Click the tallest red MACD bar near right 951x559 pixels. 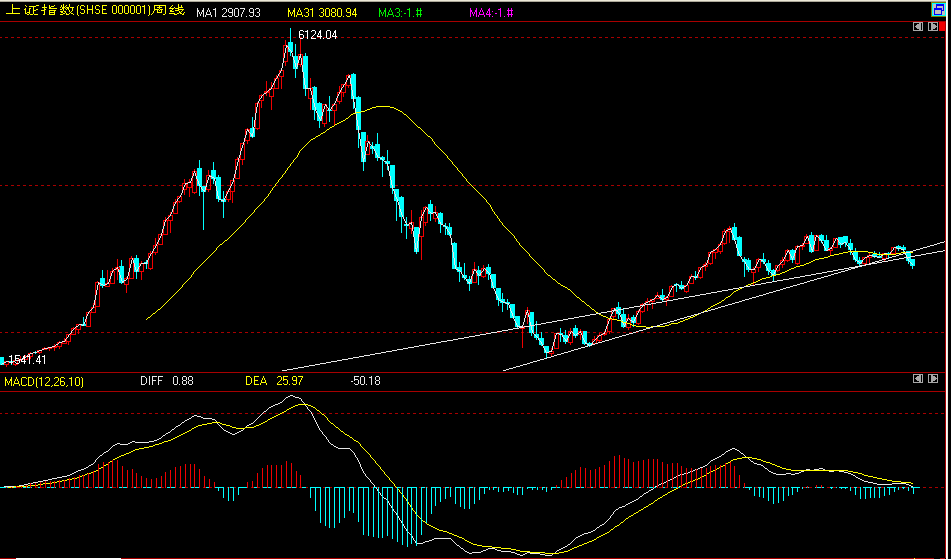[626, 472]
